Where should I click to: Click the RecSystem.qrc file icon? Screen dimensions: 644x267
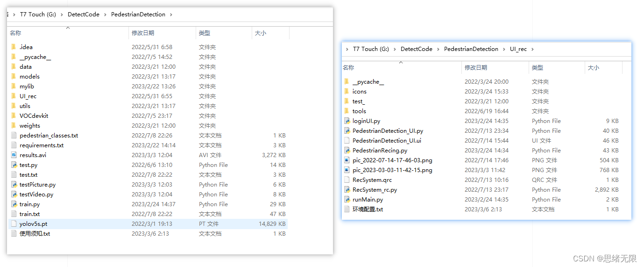(x=347, y=180)
